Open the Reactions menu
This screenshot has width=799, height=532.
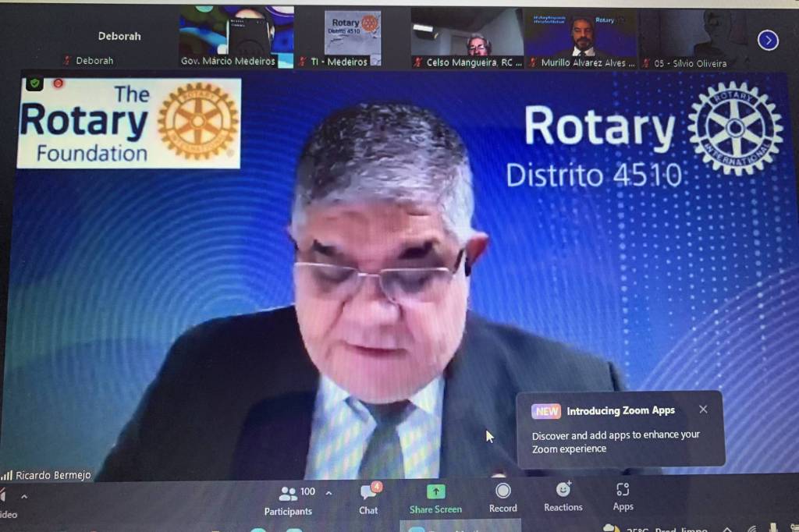[563, 497]
